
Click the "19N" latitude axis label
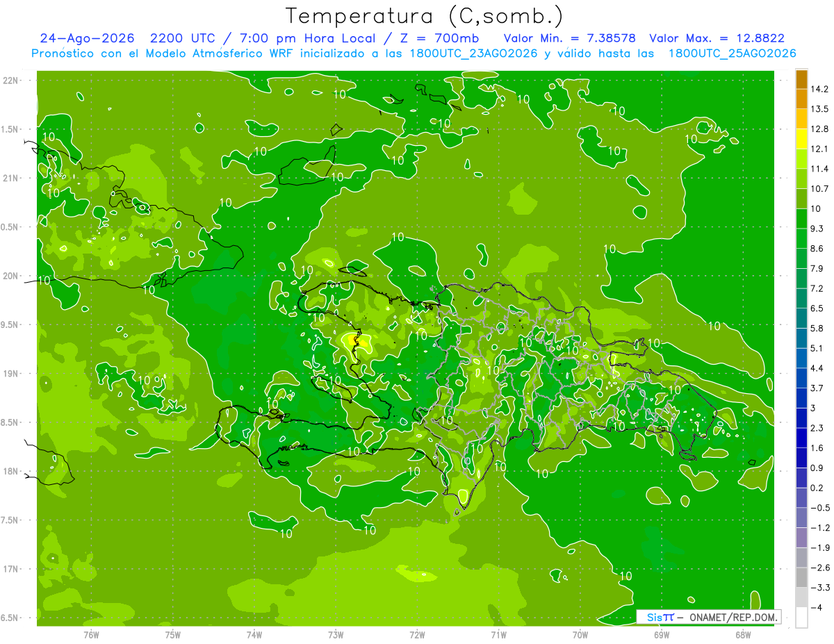(x=11, y=374)
